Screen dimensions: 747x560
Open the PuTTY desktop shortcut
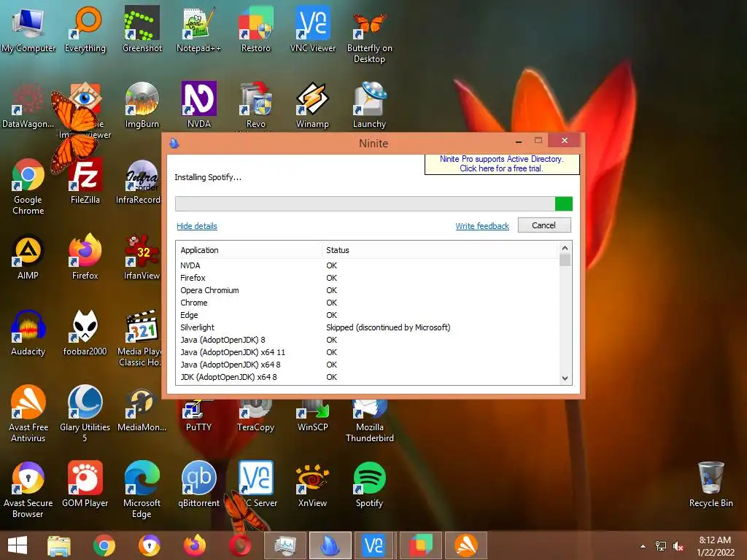[198, 416]
